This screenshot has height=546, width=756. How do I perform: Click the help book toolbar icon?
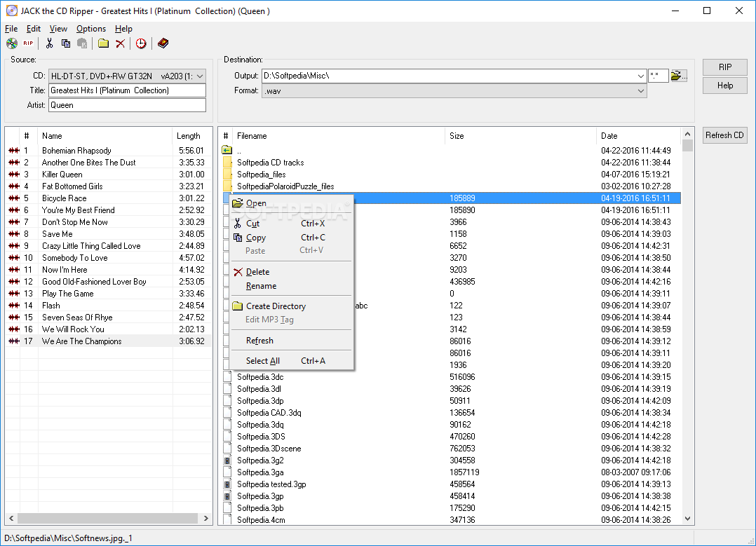(163, 43)
